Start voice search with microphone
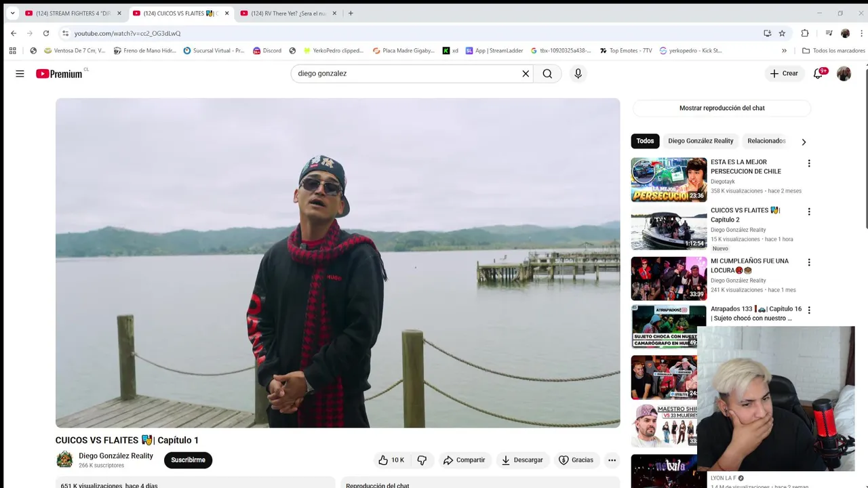This screenshot has height=488, width=868. tap(578, 73)
